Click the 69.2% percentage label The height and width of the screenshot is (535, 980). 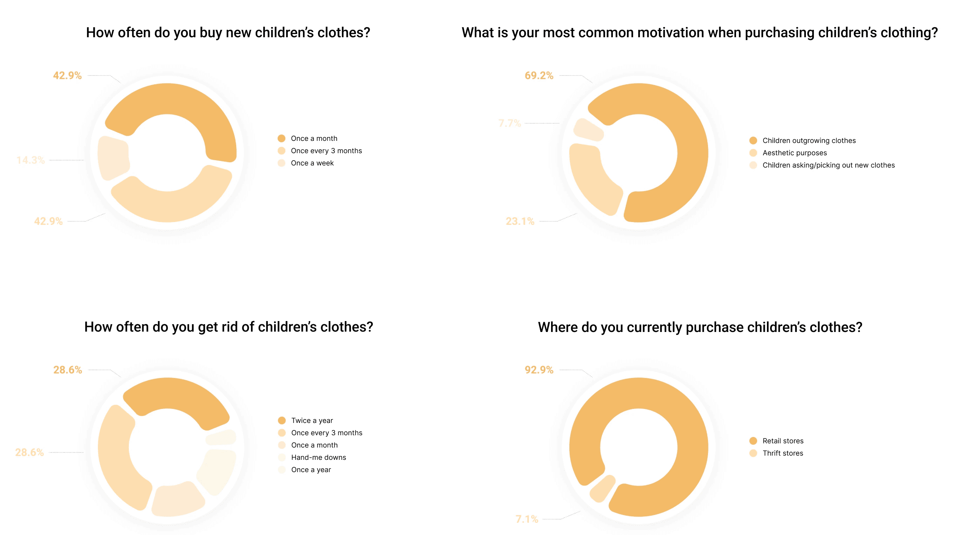[539, 76]
